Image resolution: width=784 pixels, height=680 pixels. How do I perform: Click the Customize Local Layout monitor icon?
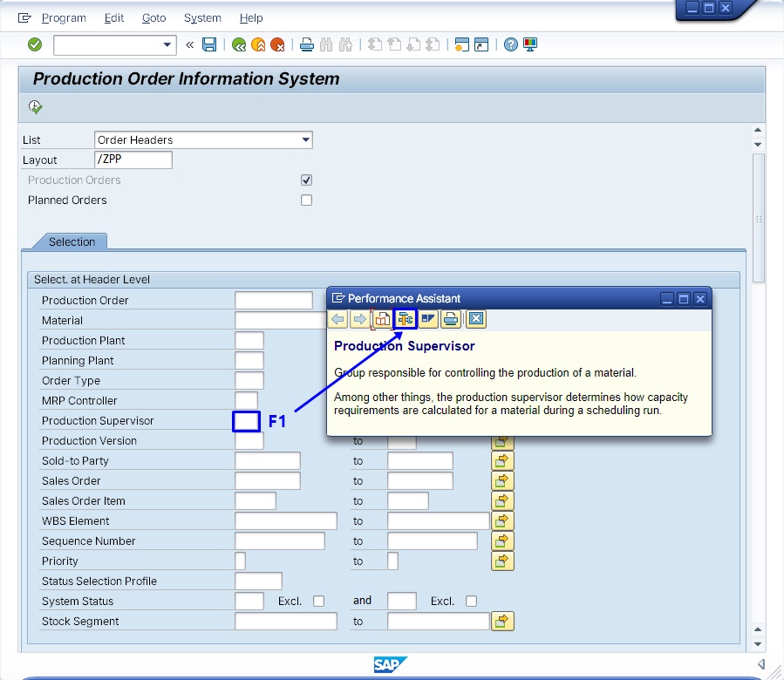530,45
